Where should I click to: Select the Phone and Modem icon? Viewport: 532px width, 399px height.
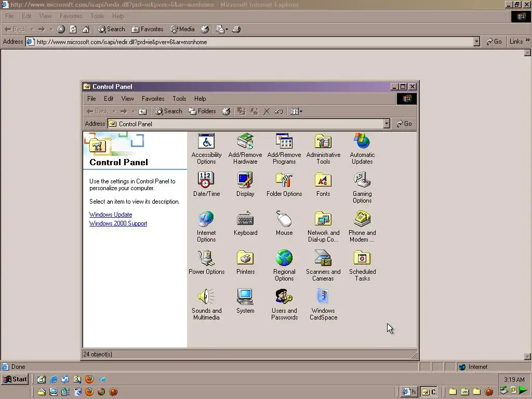[362, 227]
